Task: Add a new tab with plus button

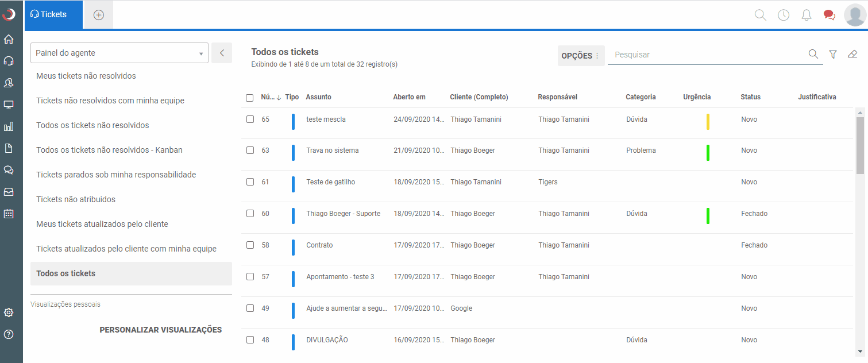Action: coord(99,15)
